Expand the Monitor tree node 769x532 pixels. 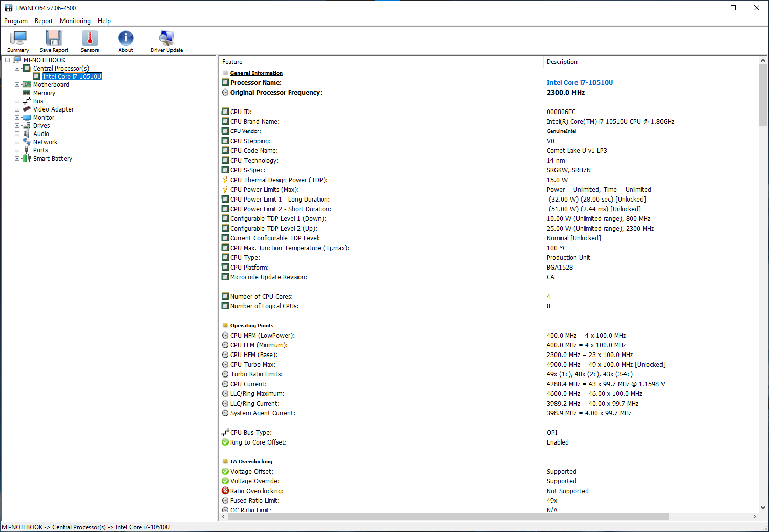click(x=17, y=117)
